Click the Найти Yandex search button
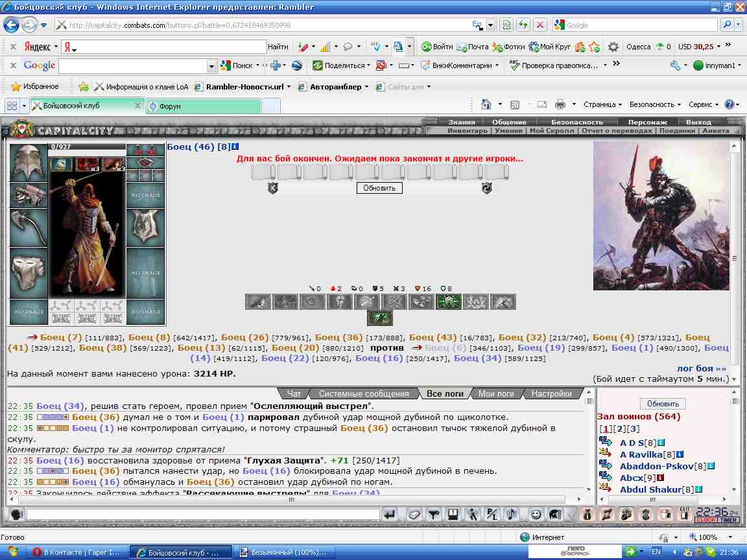Screen dimensions: 747x560 pyautogui.click(x=278, y=47)
